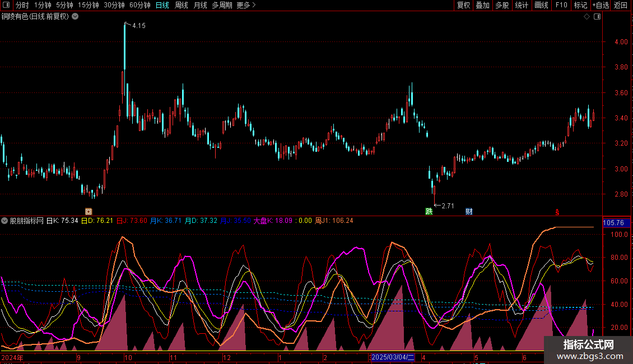Click the 2.80 price axis label
The width and height of the screenshot is (633, 364).
click(621, 194)
